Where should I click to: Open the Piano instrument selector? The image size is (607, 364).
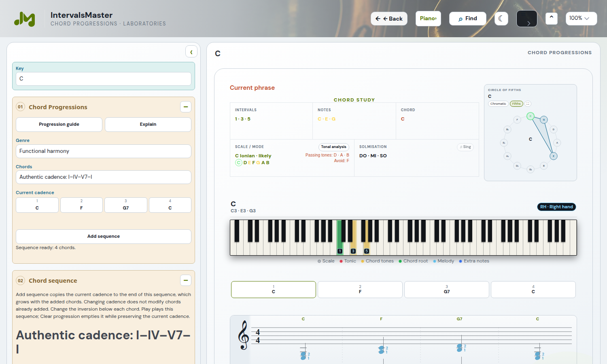click(428, 19)
